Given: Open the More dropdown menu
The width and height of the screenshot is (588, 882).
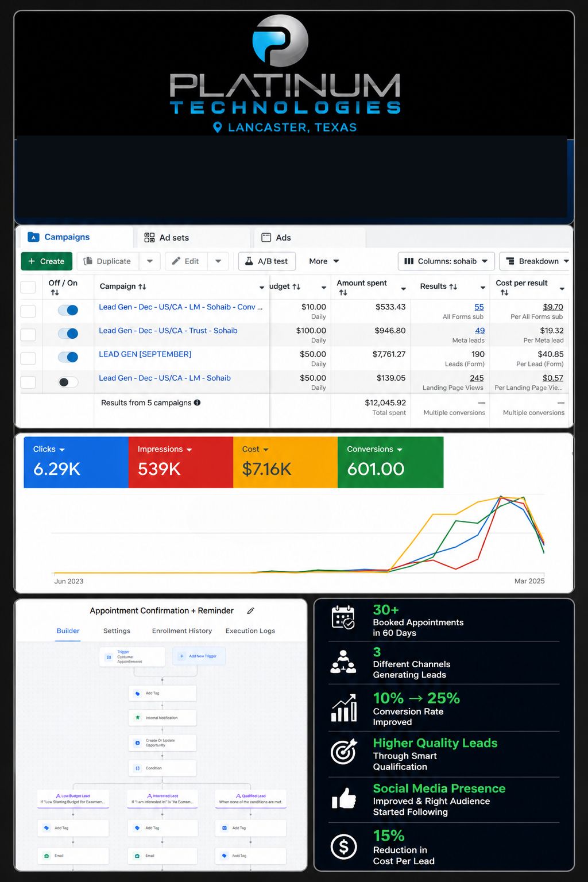Looking at the screenshot, I should tap(324, 261).
